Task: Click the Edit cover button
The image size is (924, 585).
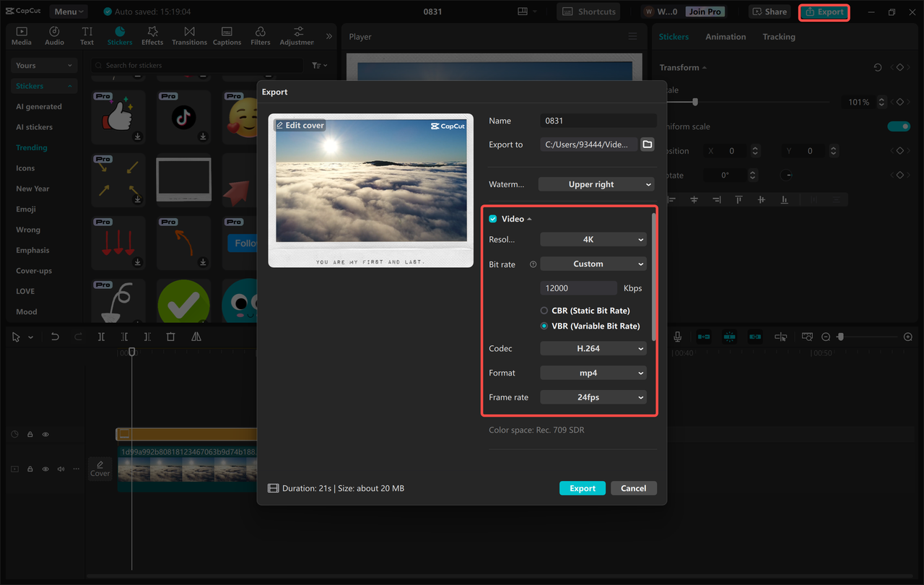Action: pos(300,125)
